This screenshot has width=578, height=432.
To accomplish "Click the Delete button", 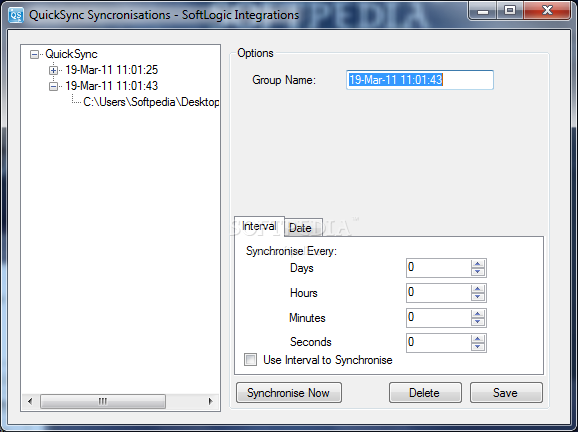I will point(425,393).
